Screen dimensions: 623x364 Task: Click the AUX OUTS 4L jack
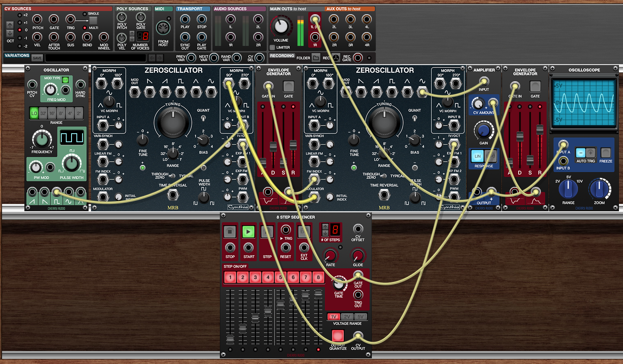point(367,19)
